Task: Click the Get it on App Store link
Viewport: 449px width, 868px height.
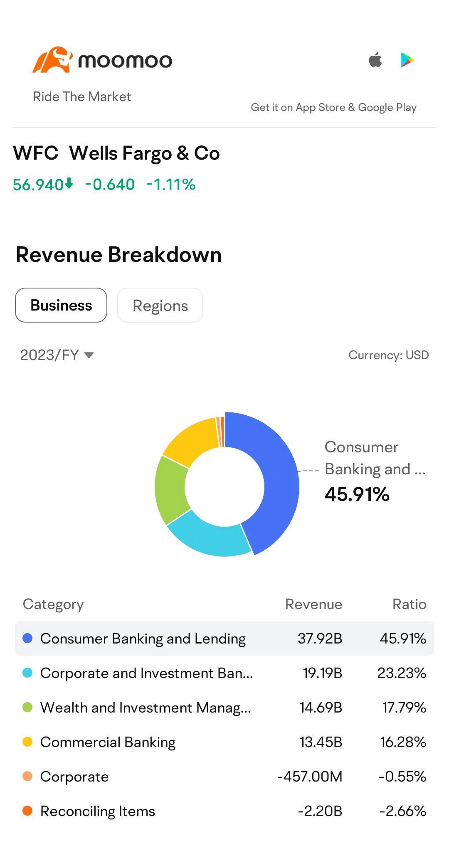Action: [x=333, y=107]
